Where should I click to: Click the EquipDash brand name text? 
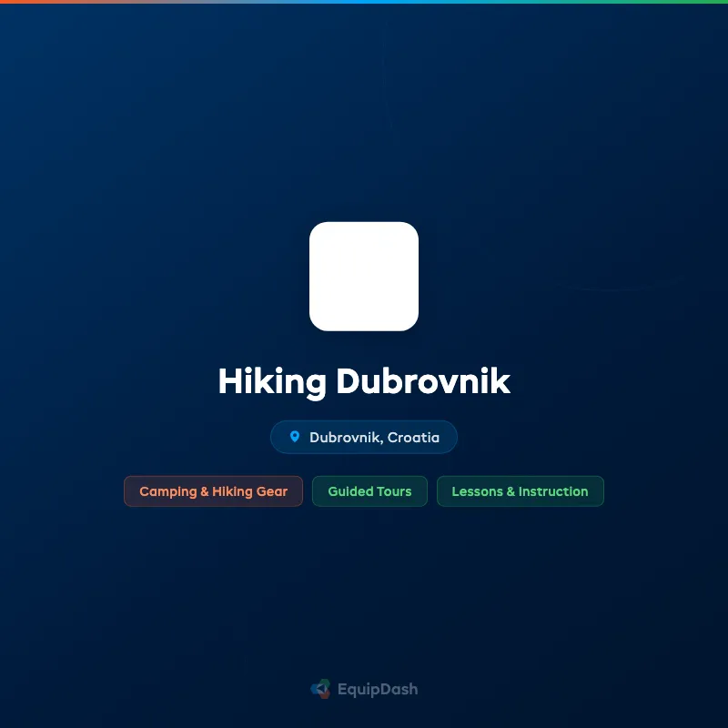(378, 690)
